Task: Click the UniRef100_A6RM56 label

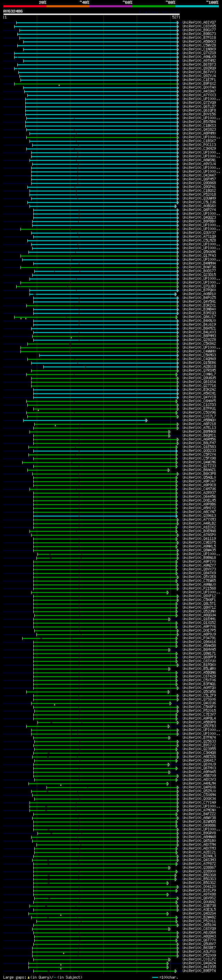Action: [x=199, y=439]
